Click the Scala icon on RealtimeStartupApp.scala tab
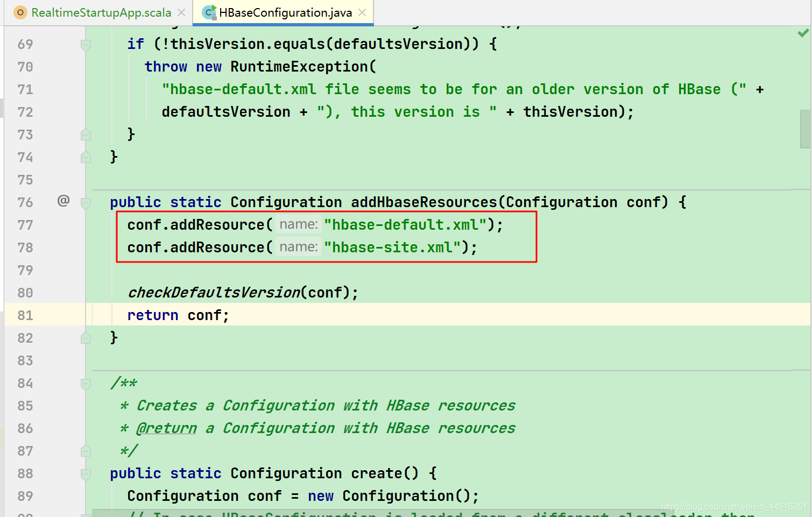 20,12
